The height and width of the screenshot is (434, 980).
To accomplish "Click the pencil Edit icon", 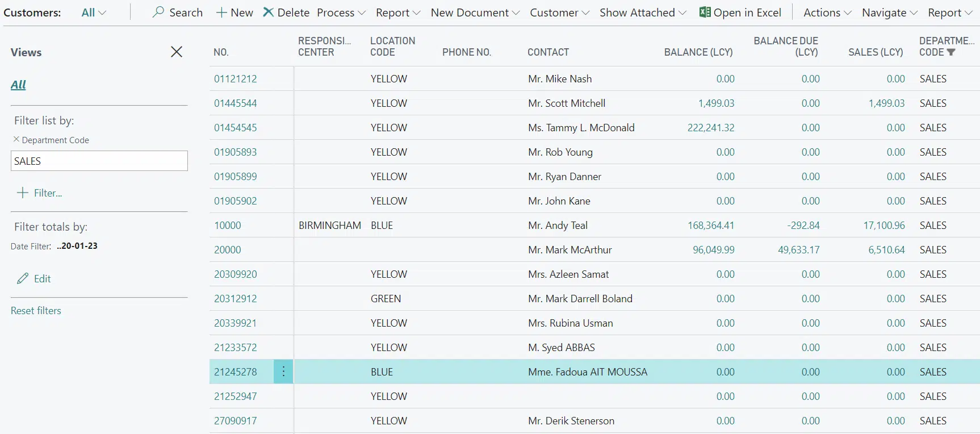I will pyautogui.click(x=23, y=278).
